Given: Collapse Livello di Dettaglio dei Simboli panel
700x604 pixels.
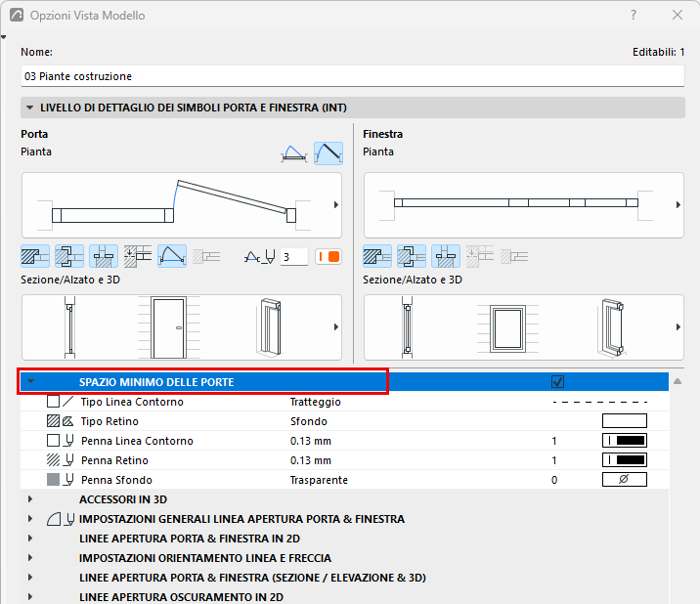Looking at the screenshot, I should tap(30, 108).
